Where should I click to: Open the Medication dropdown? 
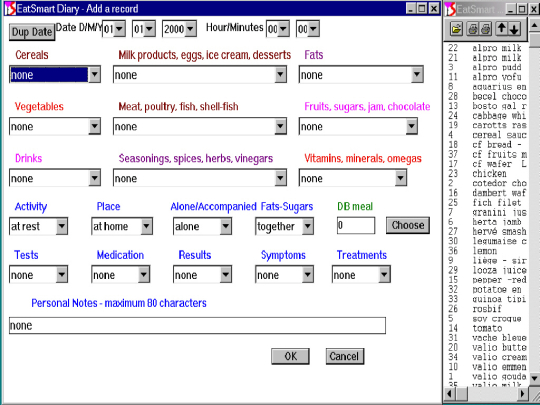pos(144,274)
